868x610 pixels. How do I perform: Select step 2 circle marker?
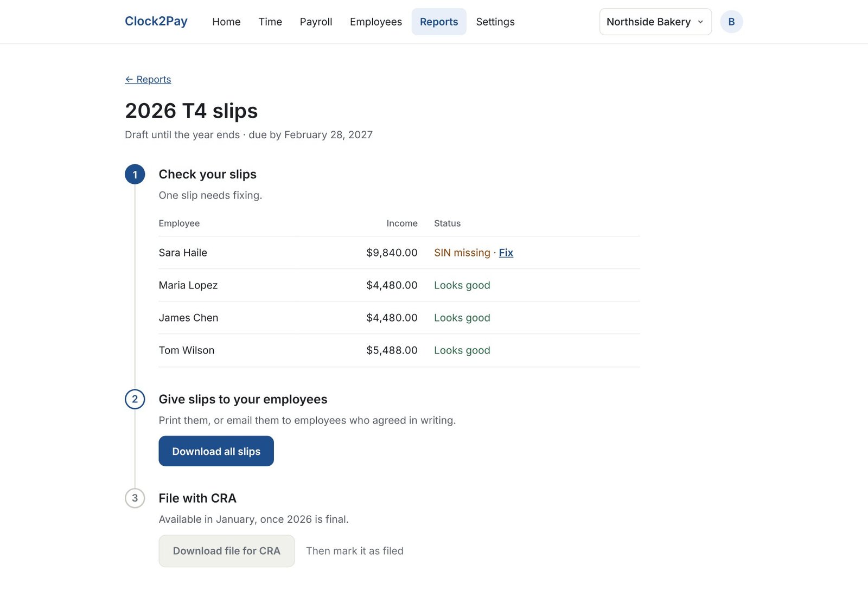(135, 399)
